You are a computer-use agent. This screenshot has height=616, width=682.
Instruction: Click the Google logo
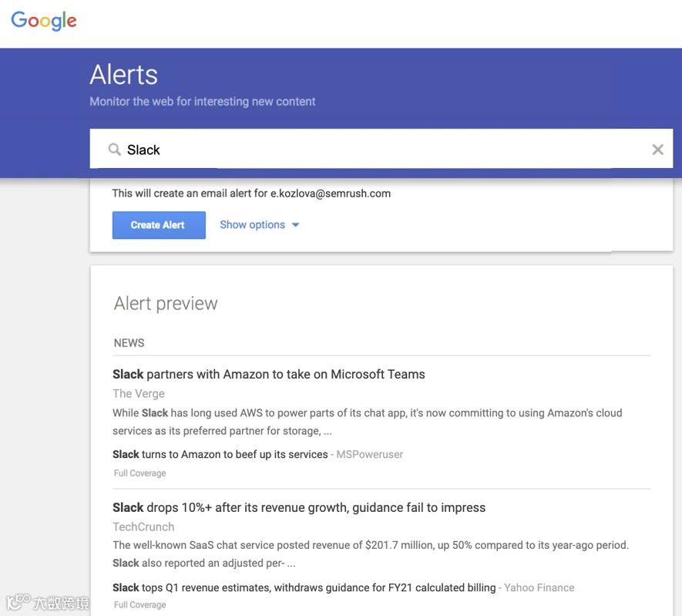(44, 21)
